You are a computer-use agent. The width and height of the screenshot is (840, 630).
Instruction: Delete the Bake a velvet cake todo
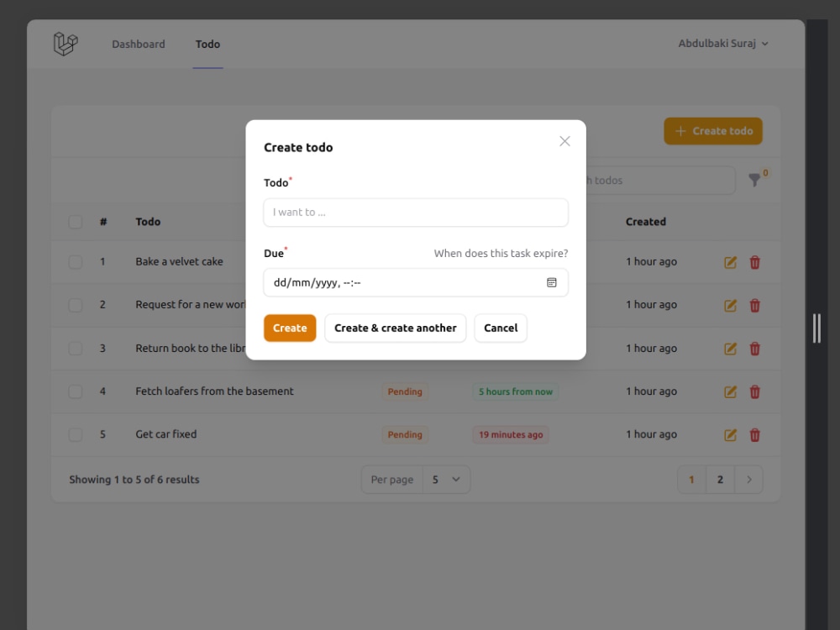pyautogui.click(x=755, y=262)
